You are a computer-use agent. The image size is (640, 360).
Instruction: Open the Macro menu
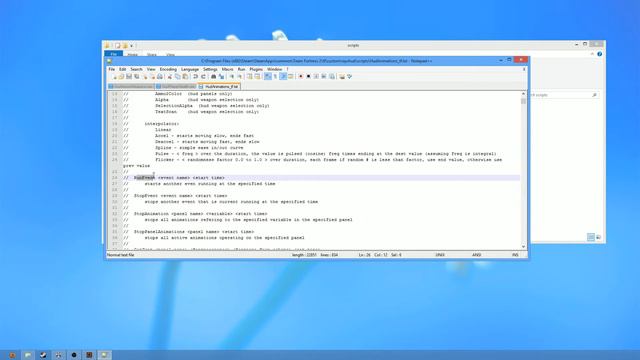point(227,69)
